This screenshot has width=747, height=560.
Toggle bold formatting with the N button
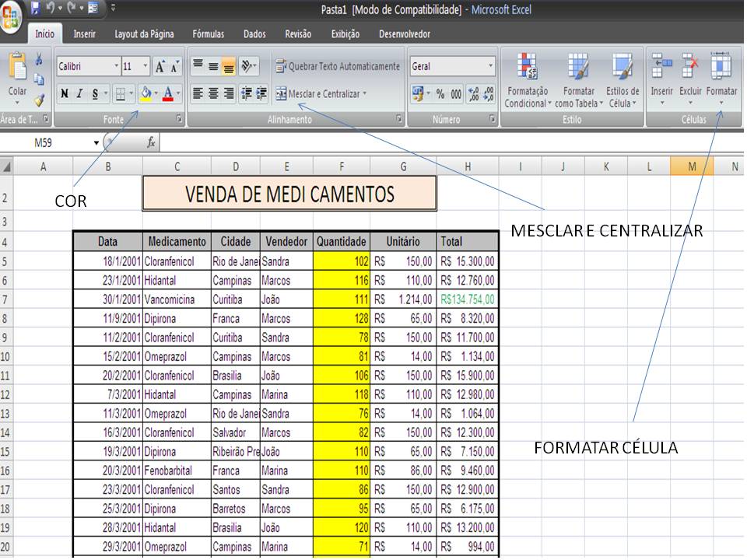click(x=65, y=92)
